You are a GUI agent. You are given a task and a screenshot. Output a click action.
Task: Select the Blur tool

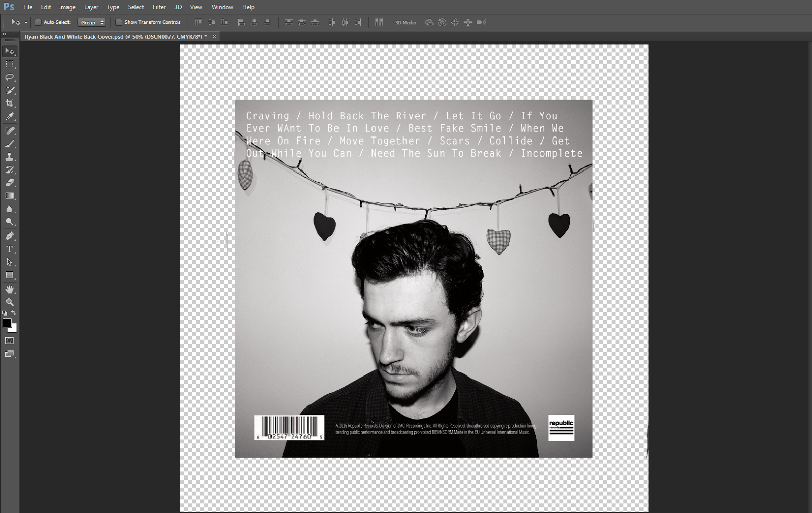pos(10,209)
